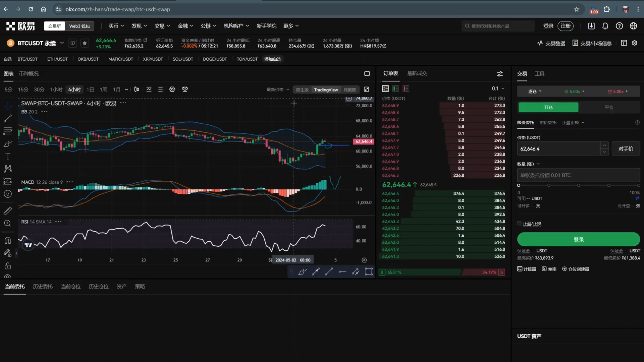The height and width of the screenshot is (362, 644).
Task: Click 添加自选 link
Action: 273,59
